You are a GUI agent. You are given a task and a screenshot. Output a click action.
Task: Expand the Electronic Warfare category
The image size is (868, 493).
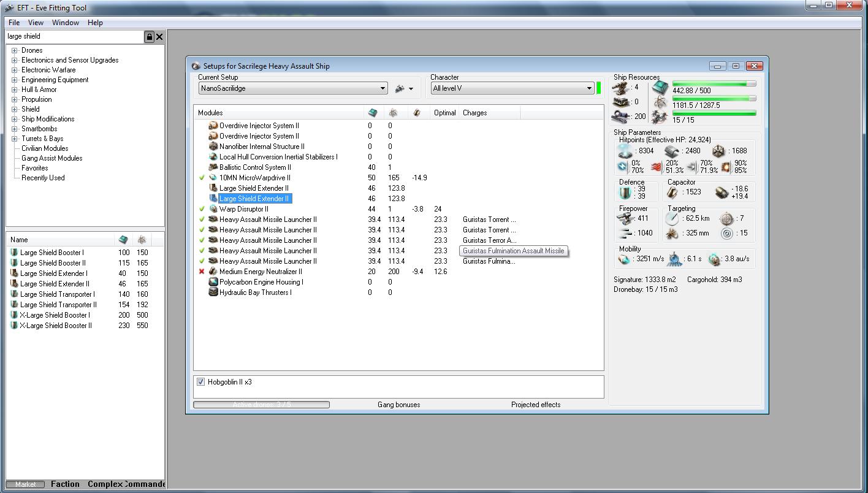pyautogui.click(x=15, y=70)
